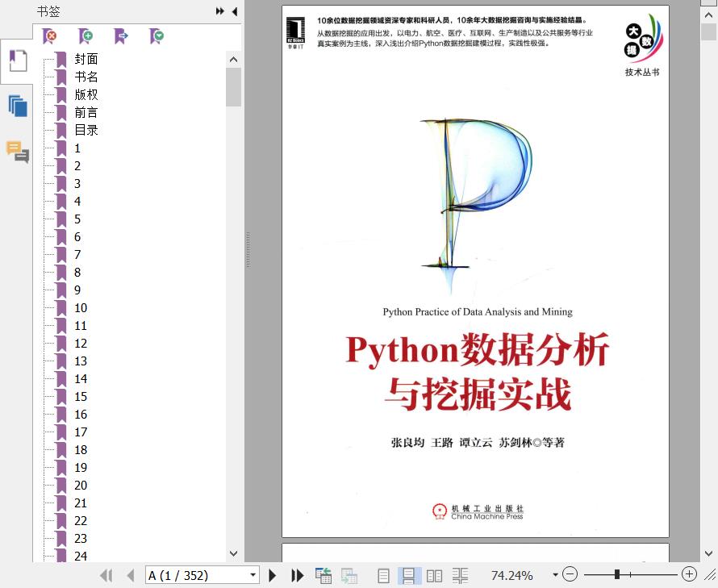Open the zoom level dropdown arrow
Screen dimensions: 718x588
coord(555,575)
